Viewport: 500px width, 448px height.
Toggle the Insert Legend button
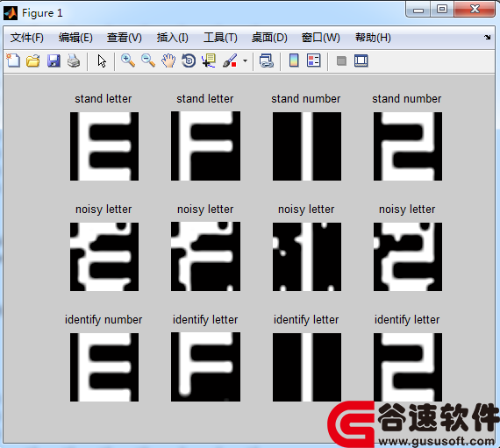[314, 60]
